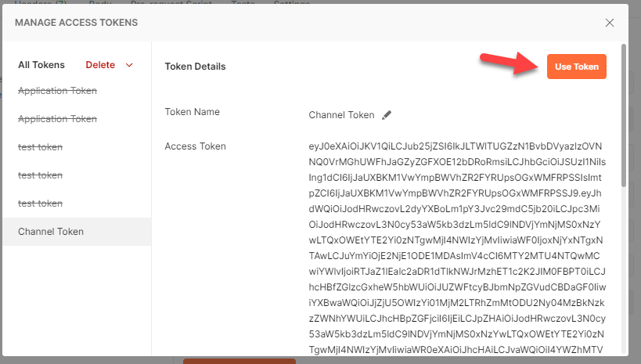Screen dimensions: 641x364
Task: Click the Manage Access Tokens title
Action: coord(76,23)
